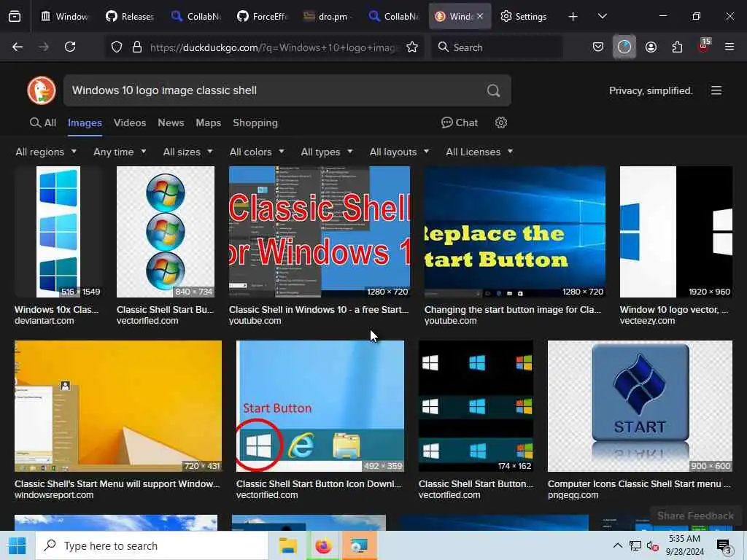Switch to the Settings tab
Screen dimensions: 747x560
point(524,17)
